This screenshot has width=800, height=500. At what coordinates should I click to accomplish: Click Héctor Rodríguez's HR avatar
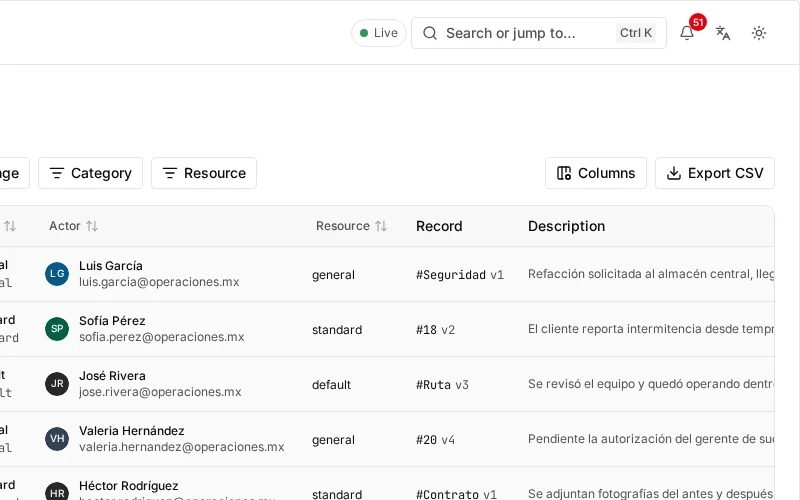click(x=57, y=492)
